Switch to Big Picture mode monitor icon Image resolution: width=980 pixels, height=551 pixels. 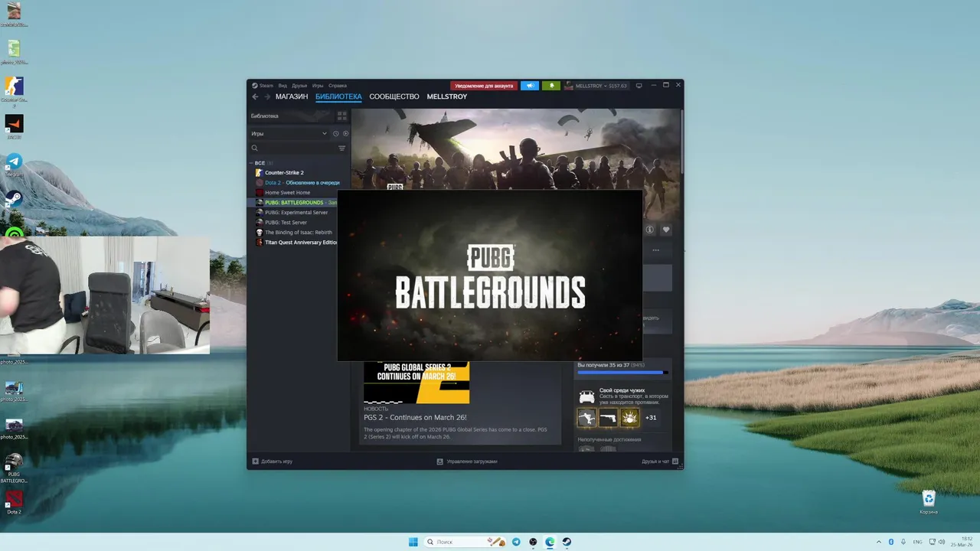tap(639, 86)
